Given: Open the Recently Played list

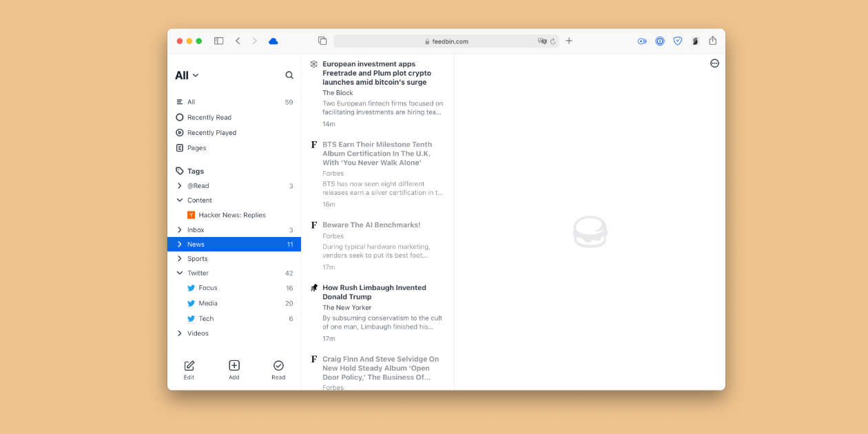Looking at the screenshot, I should point(234,132).
